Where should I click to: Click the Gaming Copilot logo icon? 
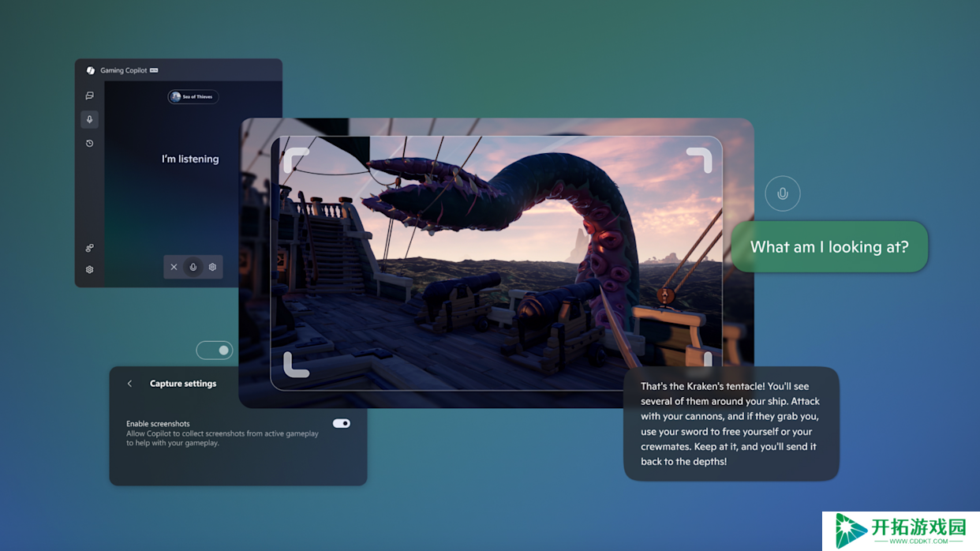pyautogui.click(x=90, y=70)
